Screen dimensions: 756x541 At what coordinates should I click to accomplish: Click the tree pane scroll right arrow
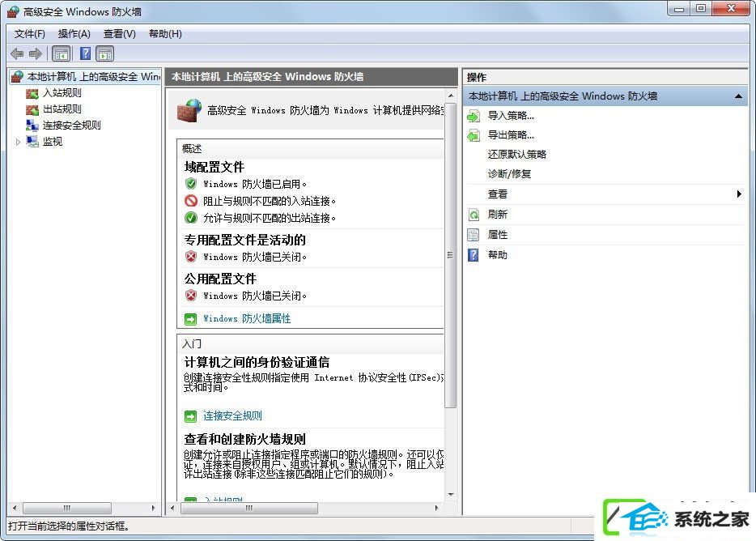[x=153, y=508]
